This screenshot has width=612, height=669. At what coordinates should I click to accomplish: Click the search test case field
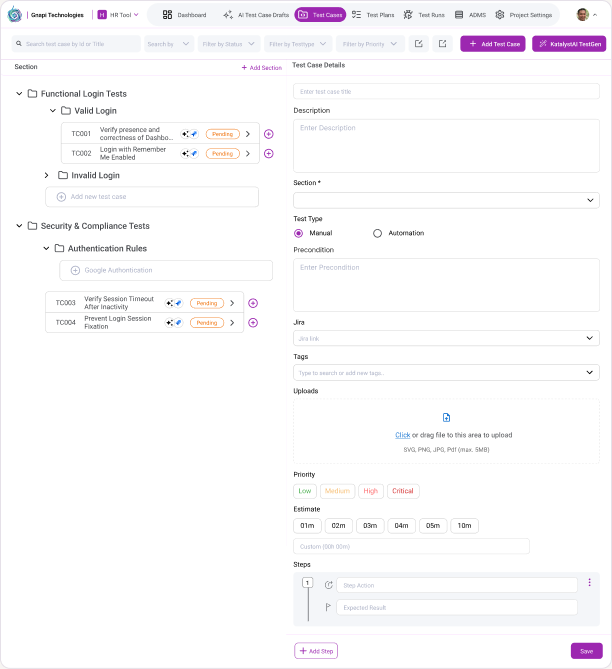76,44
